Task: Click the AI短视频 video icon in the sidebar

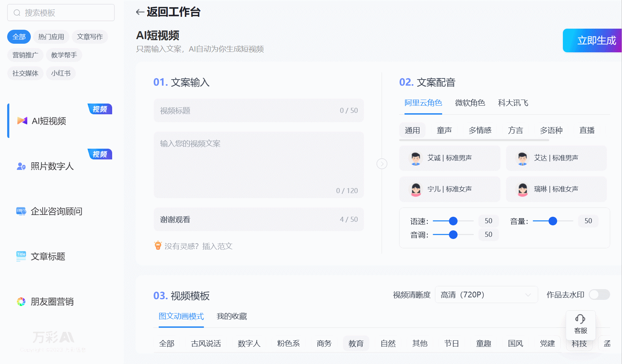Action: coord(22,121)
